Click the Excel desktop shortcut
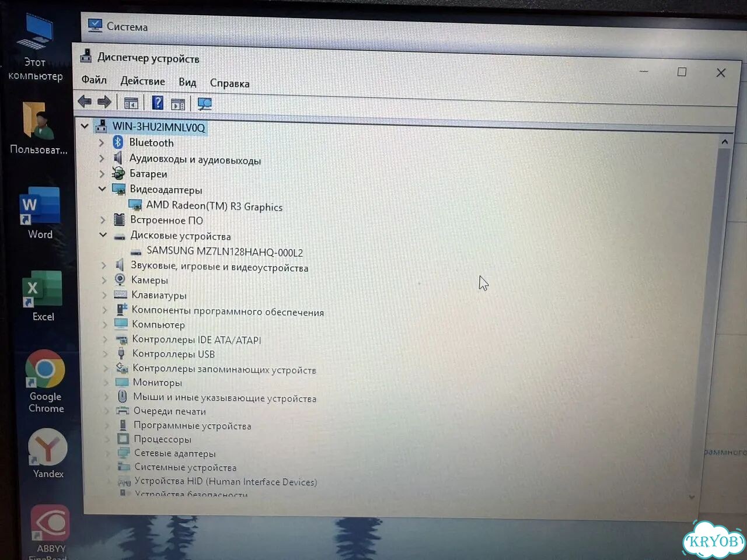The height and width of the screenshot is (560, 747). [x=43, y=296]
